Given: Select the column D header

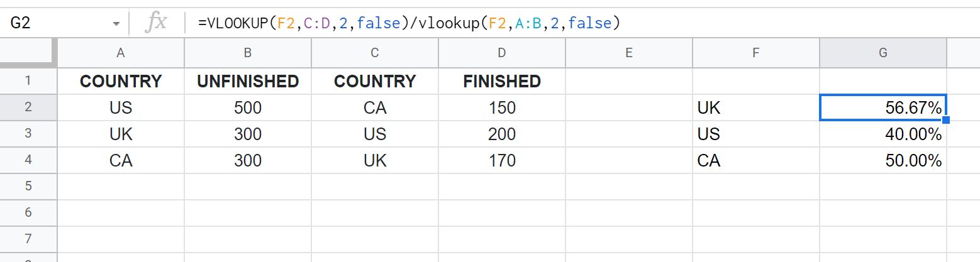Looking at the screenshot, I should point(501,53).
